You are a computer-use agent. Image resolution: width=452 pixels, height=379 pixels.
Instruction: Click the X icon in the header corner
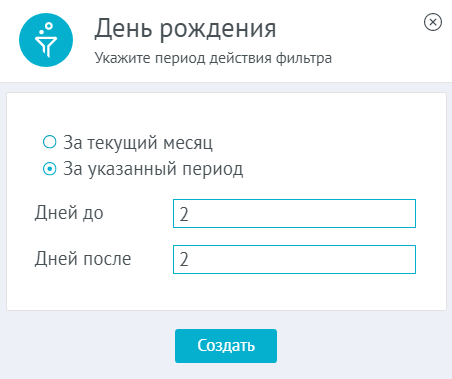pos(433,22)
